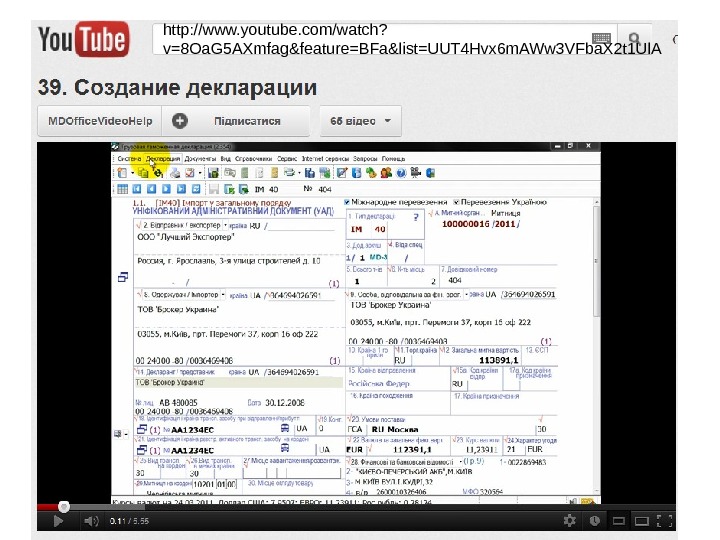Expand small arrow beside left-margin transport icon
Image resolution: width=720 pixels, height=540 pixels.
coord(125,434)
